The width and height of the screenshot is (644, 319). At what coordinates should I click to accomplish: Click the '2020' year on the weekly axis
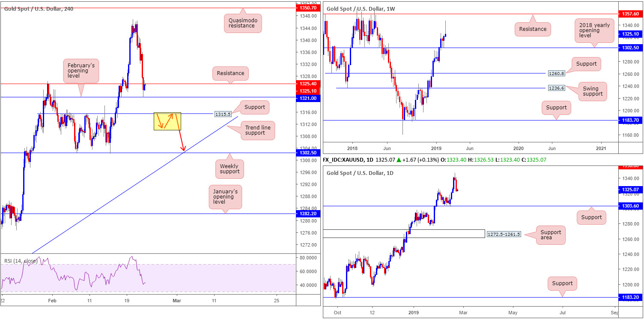(x=519, y=148)
